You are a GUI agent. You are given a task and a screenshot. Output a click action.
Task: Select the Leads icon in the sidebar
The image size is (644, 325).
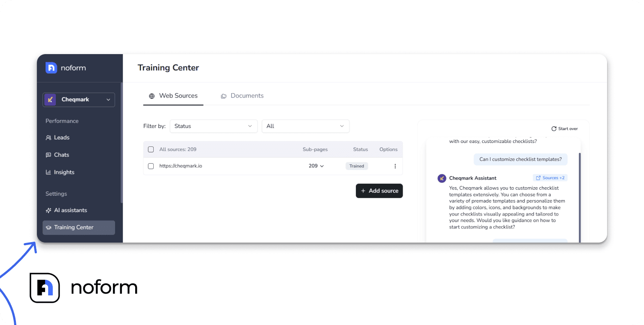[x=49, y=137]
